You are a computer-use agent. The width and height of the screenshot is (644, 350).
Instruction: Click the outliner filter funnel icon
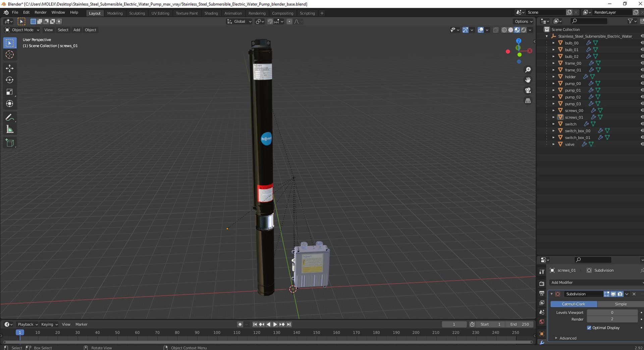[x=630, y=21]
